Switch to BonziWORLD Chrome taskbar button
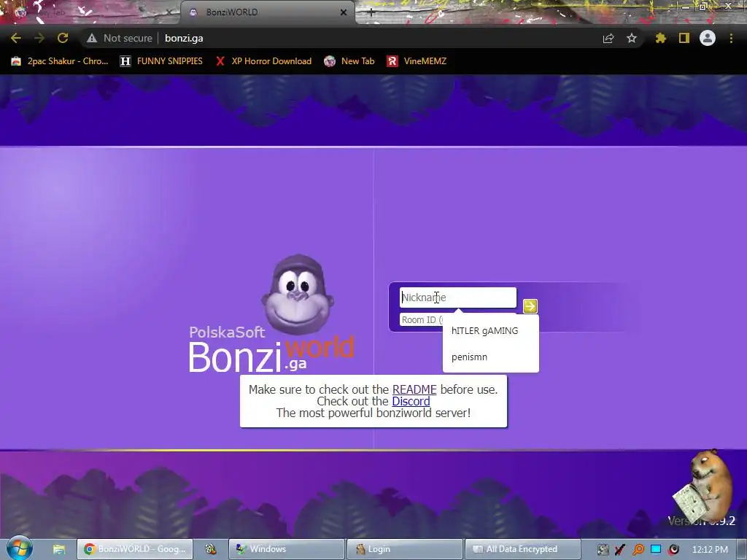 point(135,549)
